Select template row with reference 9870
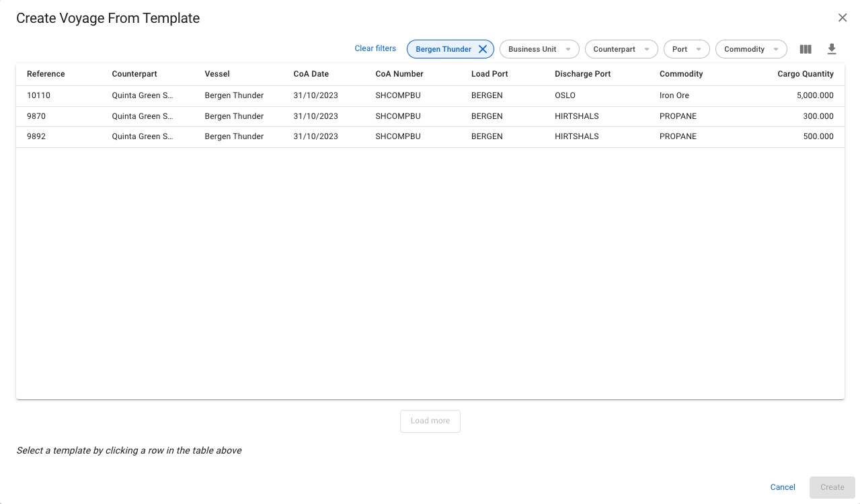The image size is (860, 504). point(430,116)
